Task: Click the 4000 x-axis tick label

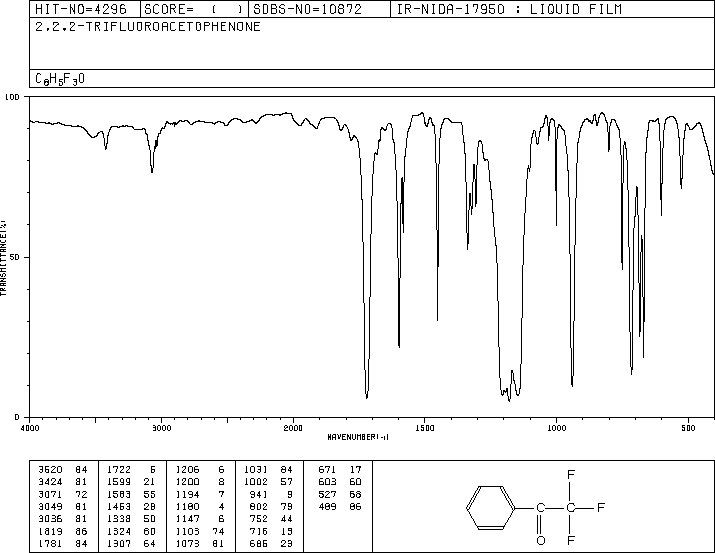Action: coord(30,428)
